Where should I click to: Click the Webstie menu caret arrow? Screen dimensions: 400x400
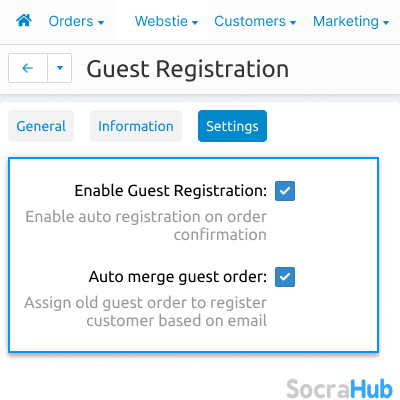(195, 23)
